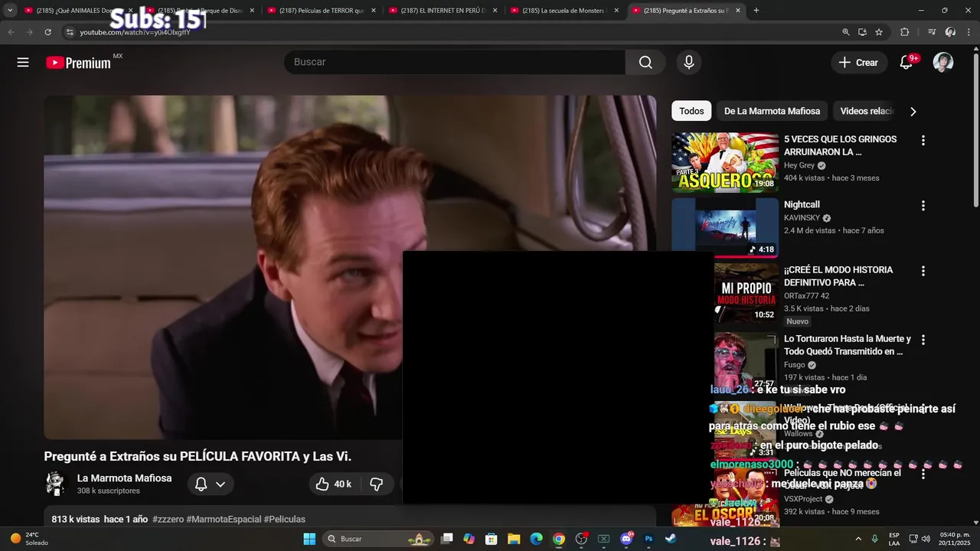Screen dimensions: 980x551
Task: Open subscription notification bell dropdown
Action: point(210,484)
